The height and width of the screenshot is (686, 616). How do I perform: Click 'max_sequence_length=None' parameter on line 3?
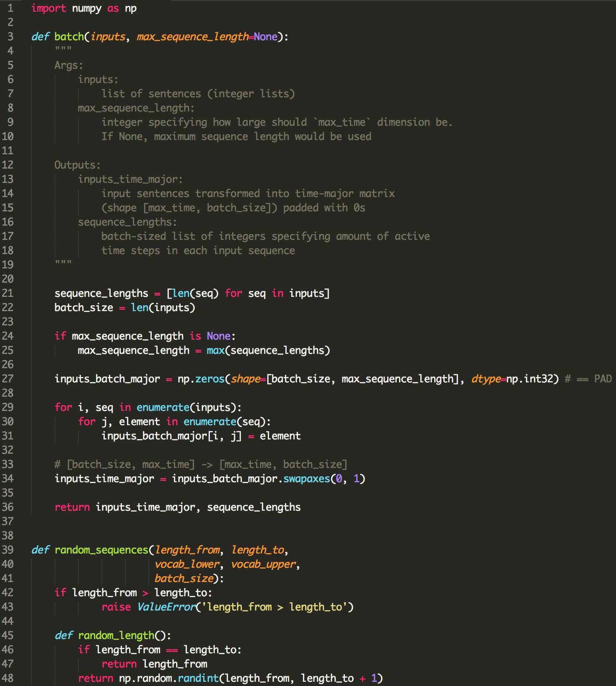pos(207,37)
